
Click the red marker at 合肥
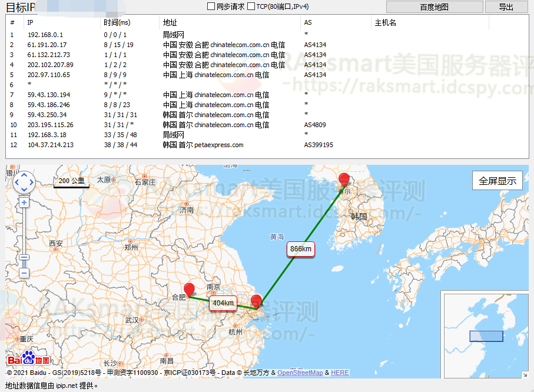pos(189,290)
